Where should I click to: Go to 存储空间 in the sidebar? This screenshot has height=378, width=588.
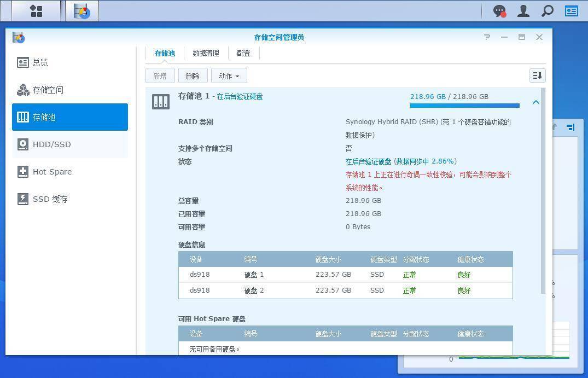[70, 90]
